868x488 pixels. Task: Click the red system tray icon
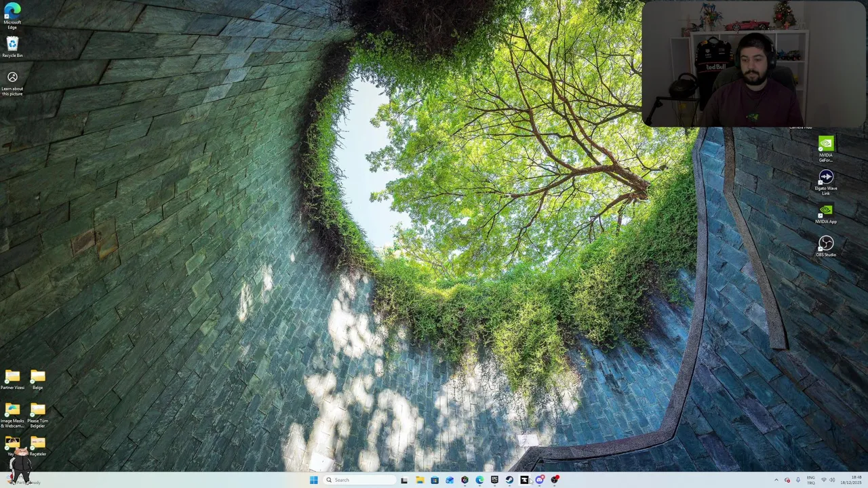[x=787, y=480]
